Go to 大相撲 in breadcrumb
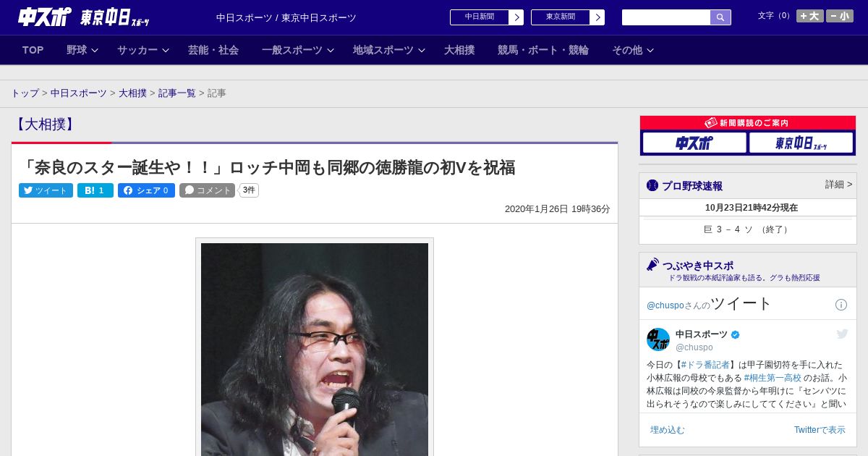The height and width of the screenshot is (456, 868). point(132,93)
